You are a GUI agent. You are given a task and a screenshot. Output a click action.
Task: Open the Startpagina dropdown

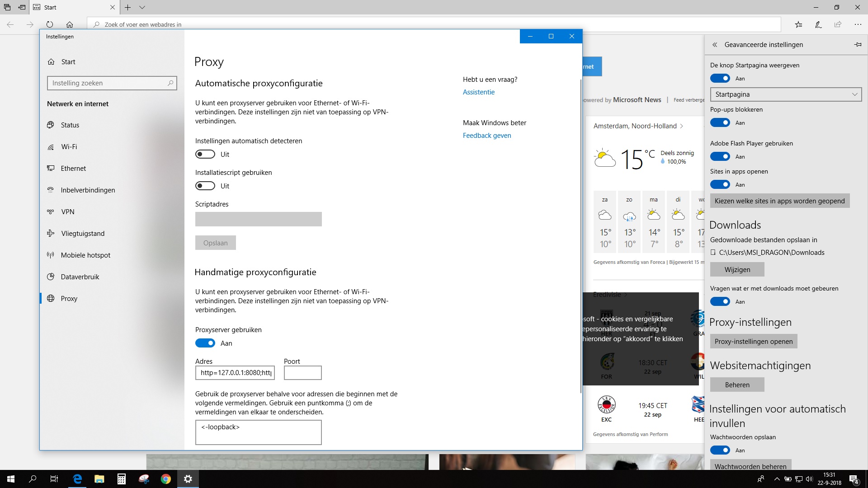click(786, 94)
